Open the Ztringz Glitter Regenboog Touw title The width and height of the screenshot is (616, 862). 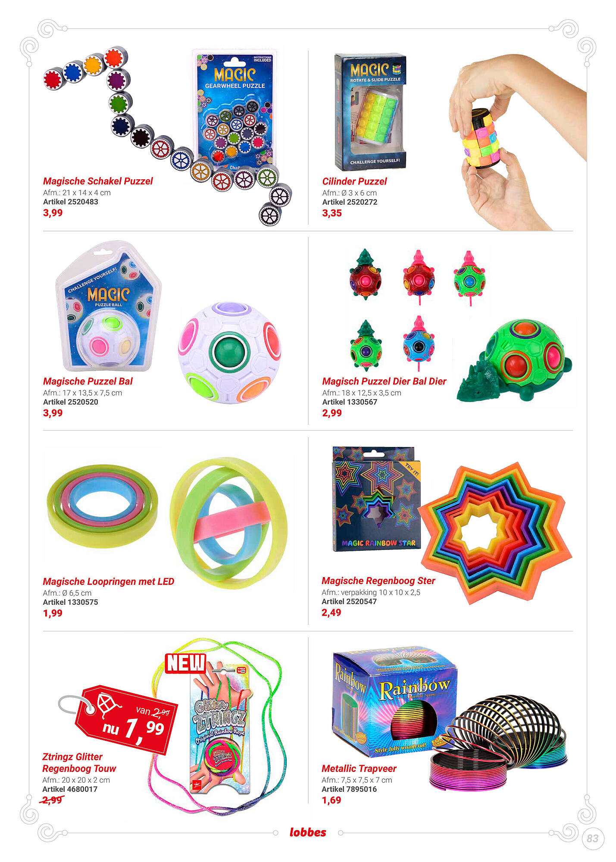point(79,762)
